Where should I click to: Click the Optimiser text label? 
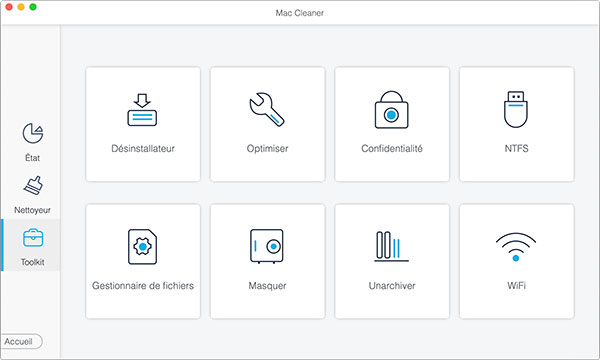point(267,148)
